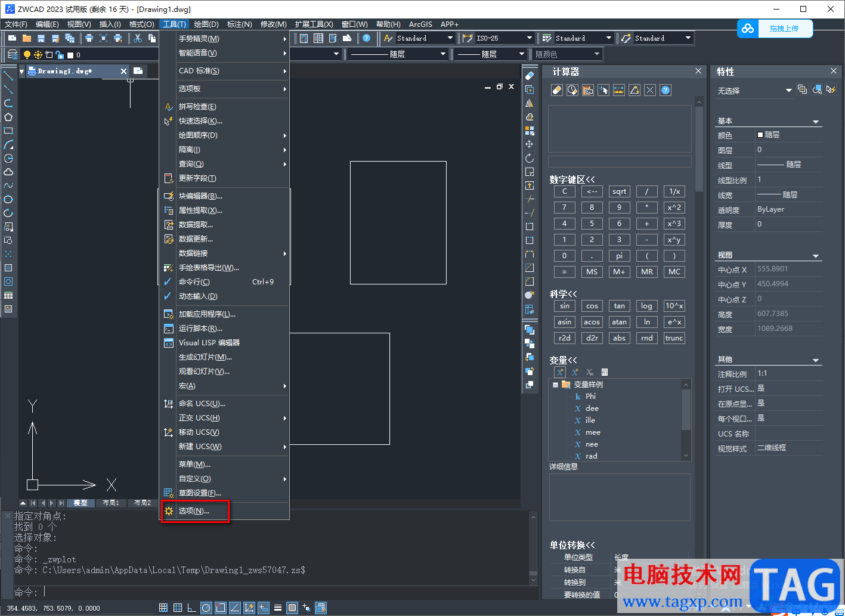The width and height of the screenshot is (845, 616).
Task: Open the Layer properties manager icon
Action: 12,54
